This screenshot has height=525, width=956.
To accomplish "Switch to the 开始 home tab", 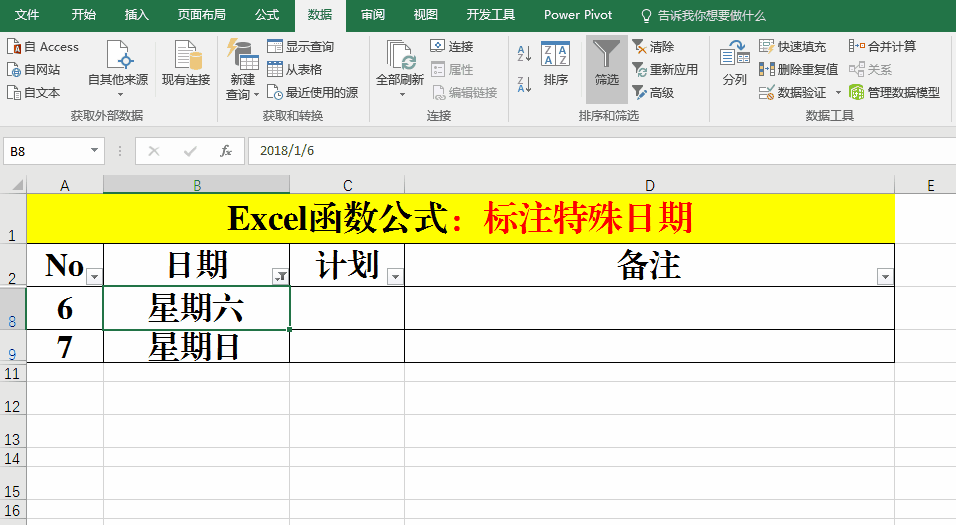I will coord(84,15).
